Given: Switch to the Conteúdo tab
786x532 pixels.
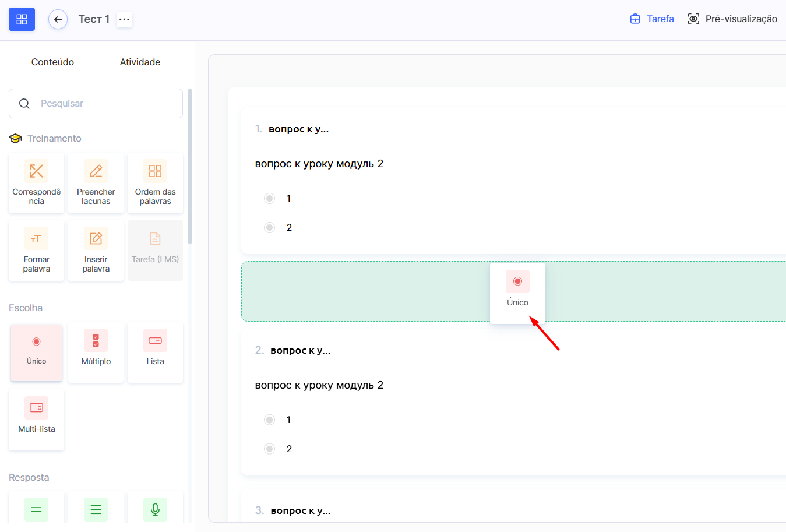Looking at the screenshot, I should [x=52, y=62].
